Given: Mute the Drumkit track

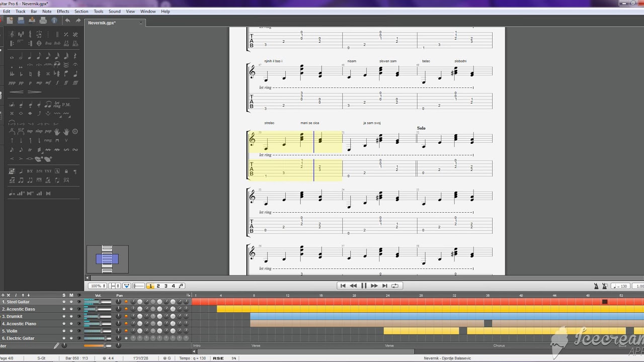Looking at the screenshot, I should [x=71, y=316].
